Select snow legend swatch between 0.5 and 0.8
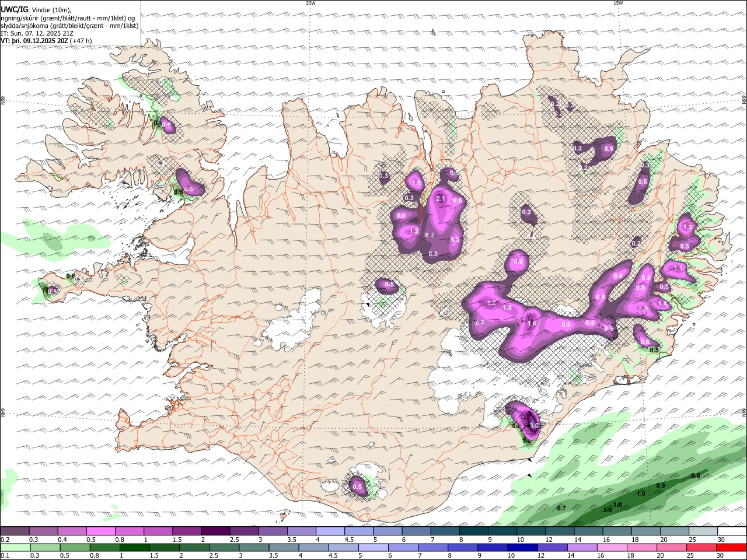747x560 pixels. [100, 531]
